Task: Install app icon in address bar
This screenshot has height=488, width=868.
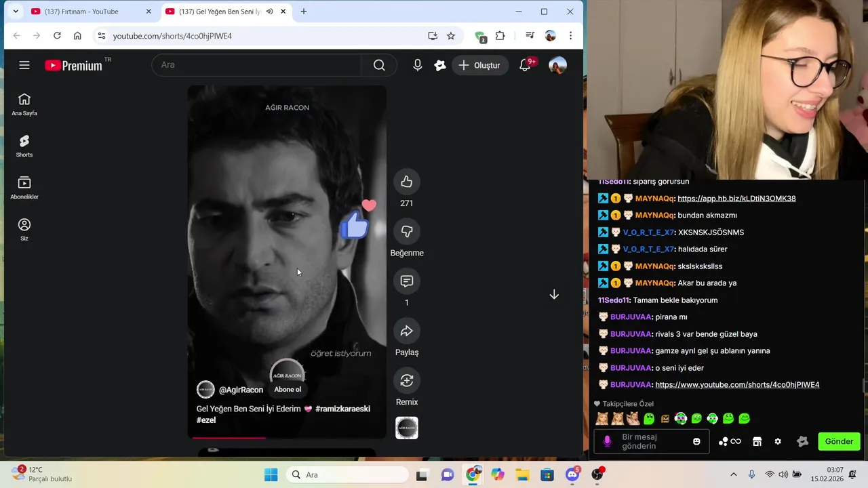Action: tap(433, 36)
